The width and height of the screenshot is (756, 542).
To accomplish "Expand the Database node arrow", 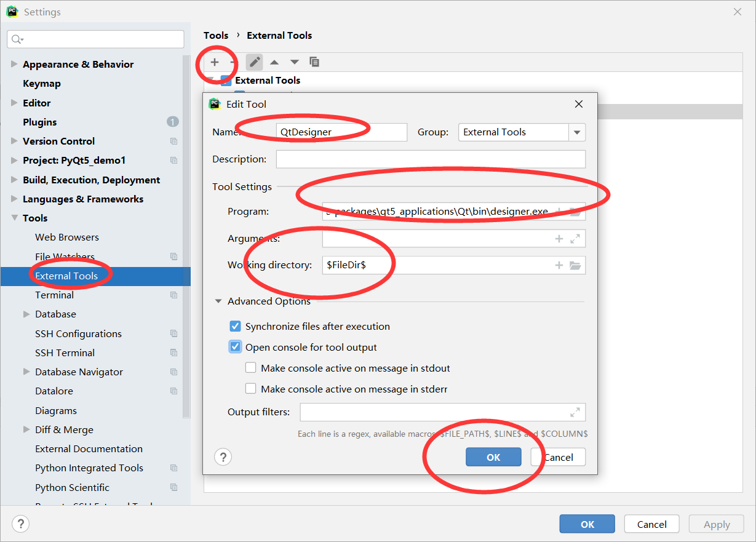I will (26, 314).
